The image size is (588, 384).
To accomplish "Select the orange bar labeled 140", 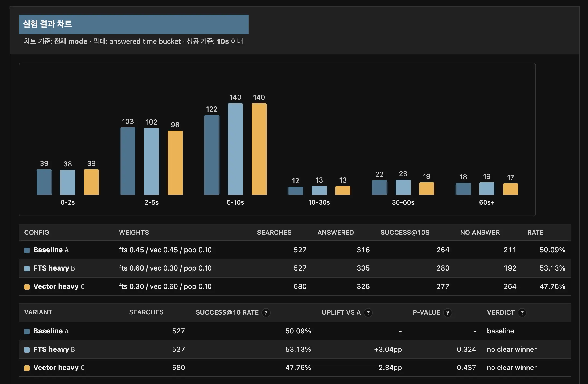I will (x=259, y=149).
